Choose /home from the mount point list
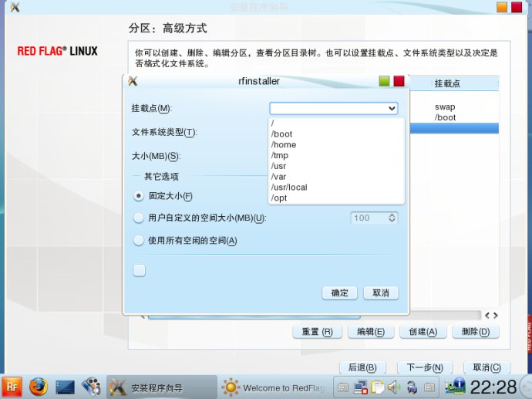 pyautogui.click(x=284, y=144)
